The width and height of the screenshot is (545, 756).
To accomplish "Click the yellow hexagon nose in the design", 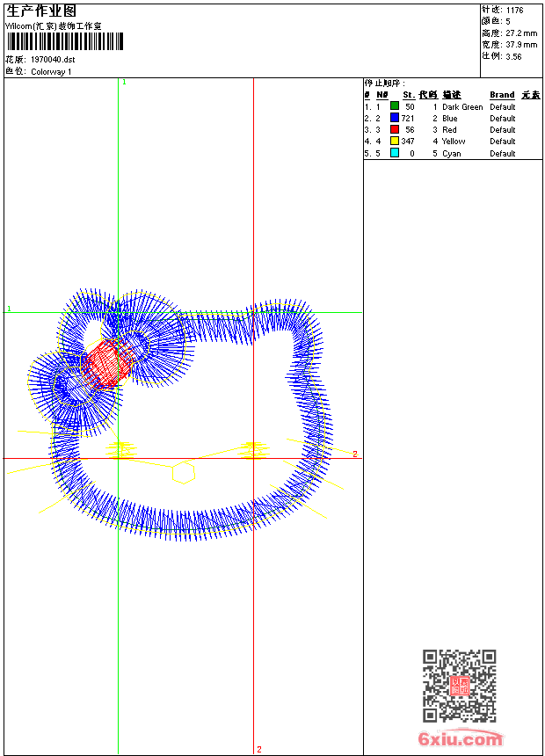I will tap(184, 472).
